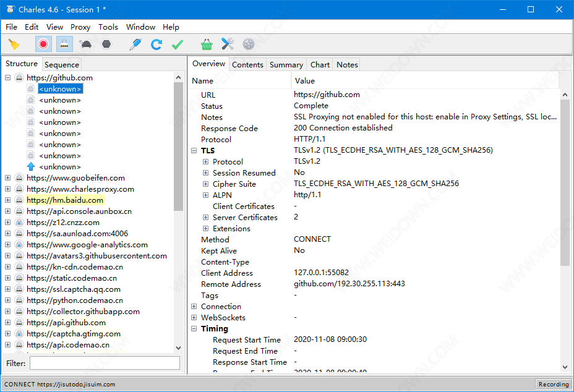Expand the https://hm.baidu.com node

click(x=7, y=200)
